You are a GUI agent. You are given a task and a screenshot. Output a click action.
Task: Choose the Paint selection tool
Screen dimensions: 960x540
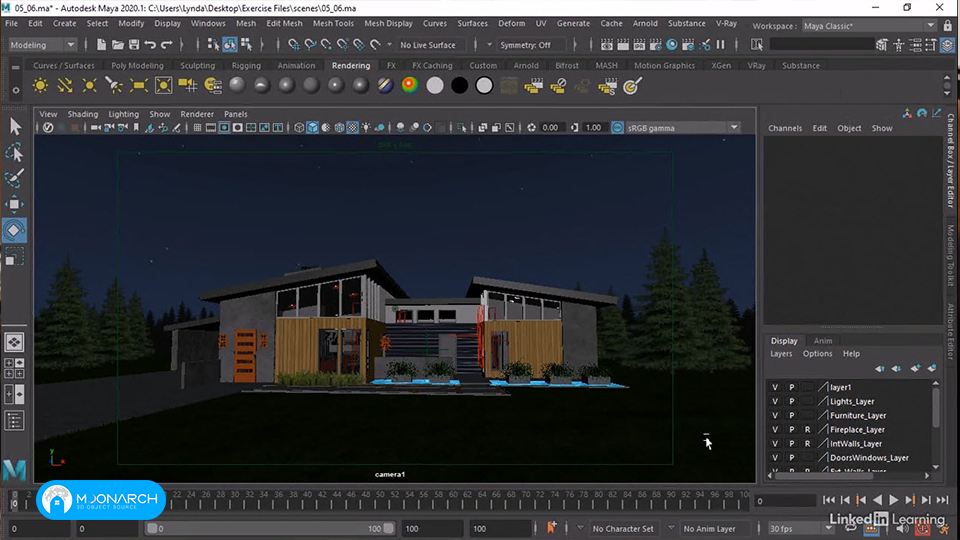(x=15, y=178)
